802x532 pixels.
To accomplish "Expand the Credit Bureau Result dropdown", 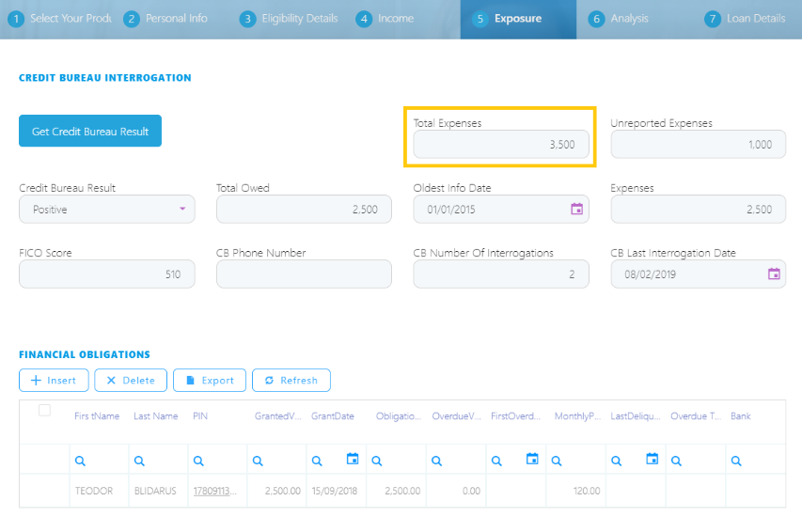I will (182, 210).
